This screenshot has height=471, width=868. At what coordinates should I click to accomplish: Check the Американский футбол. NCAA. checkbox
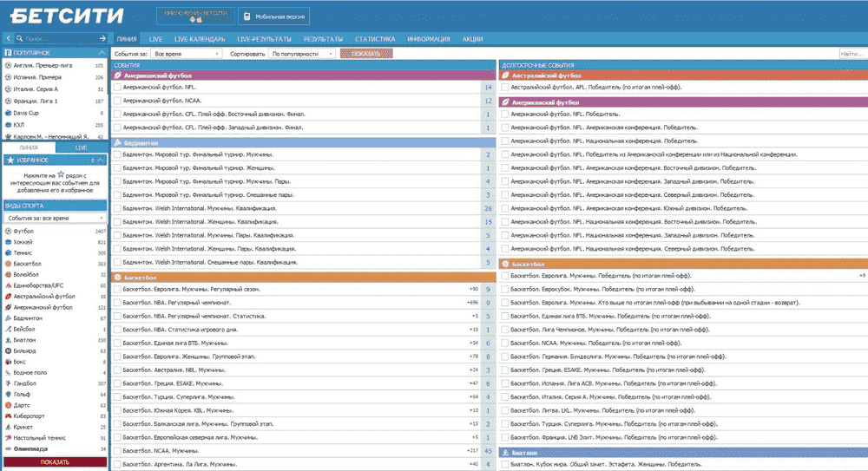[117, 100]
